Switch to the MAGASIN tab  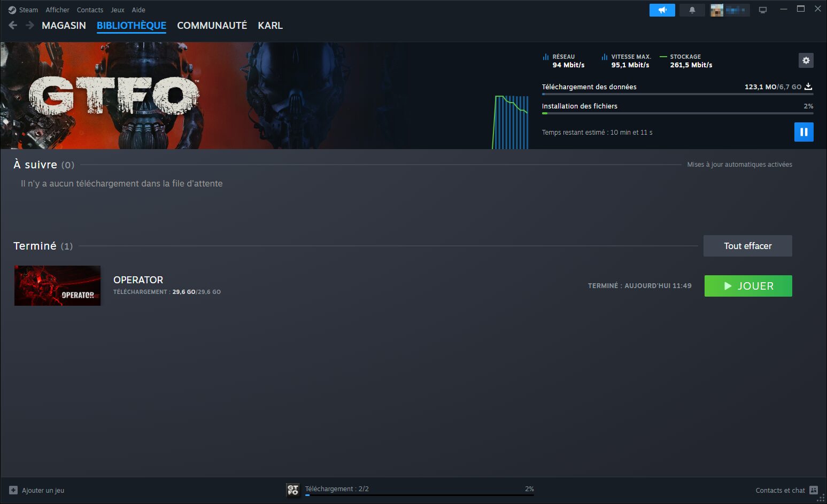pos(64,25)
